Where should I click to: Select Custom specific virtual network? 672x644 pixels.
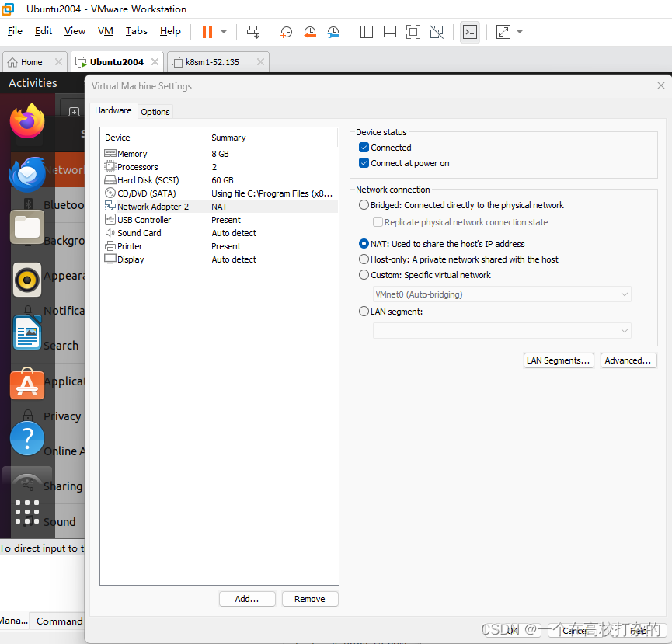point(364,275)
